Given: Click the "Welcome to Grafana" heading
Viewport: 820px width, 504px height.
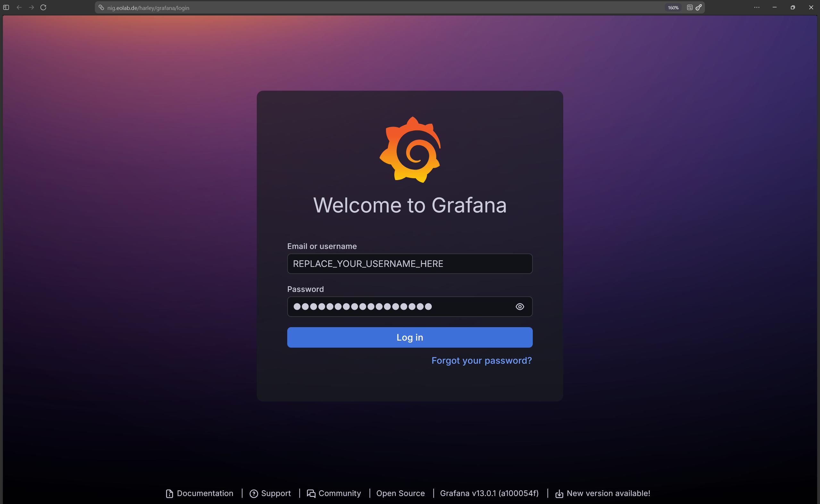Looking at the screenshot, I should (x=410, y=205).
